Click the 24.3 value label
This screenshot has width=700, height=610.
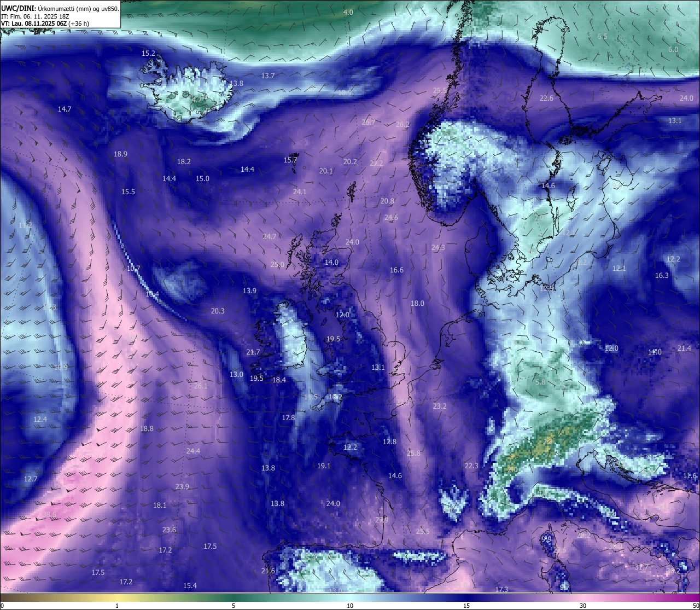[x=438, y=248]
